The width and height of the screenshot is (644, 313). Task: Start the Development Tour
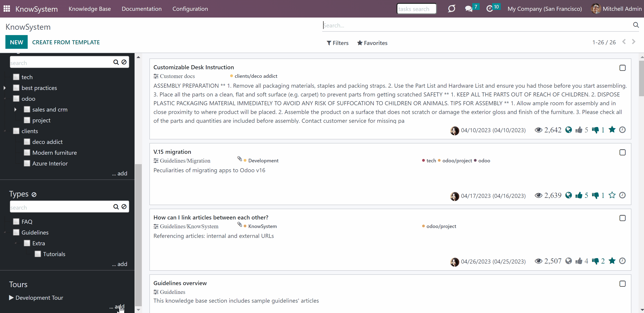click(36, 297)
